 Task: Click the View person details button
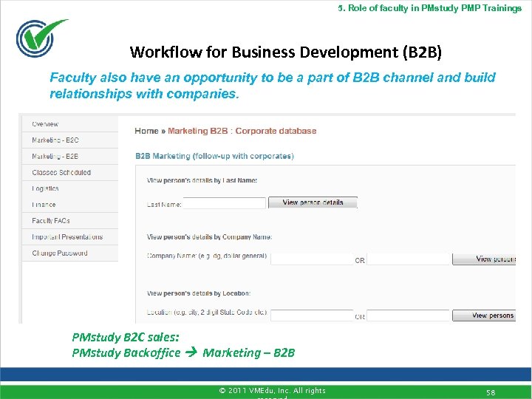pos(313,202)
